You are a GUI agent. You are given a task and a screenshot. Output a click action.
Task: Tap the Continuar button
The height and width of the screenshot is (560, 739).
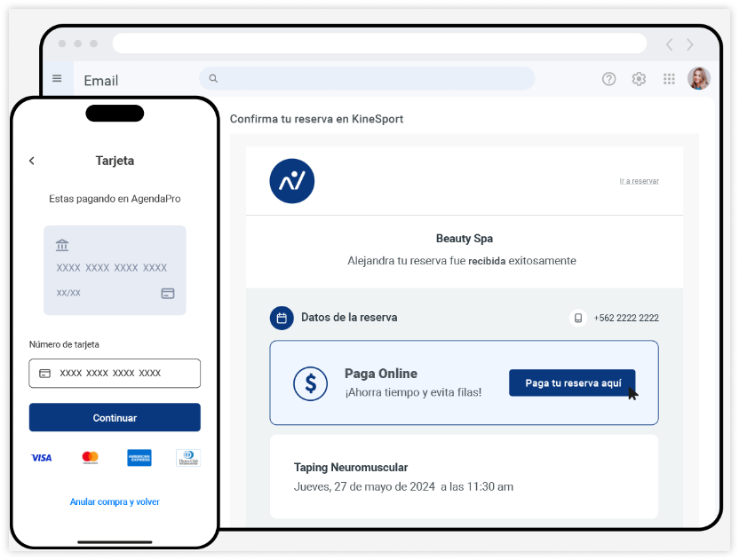[115, 417]
